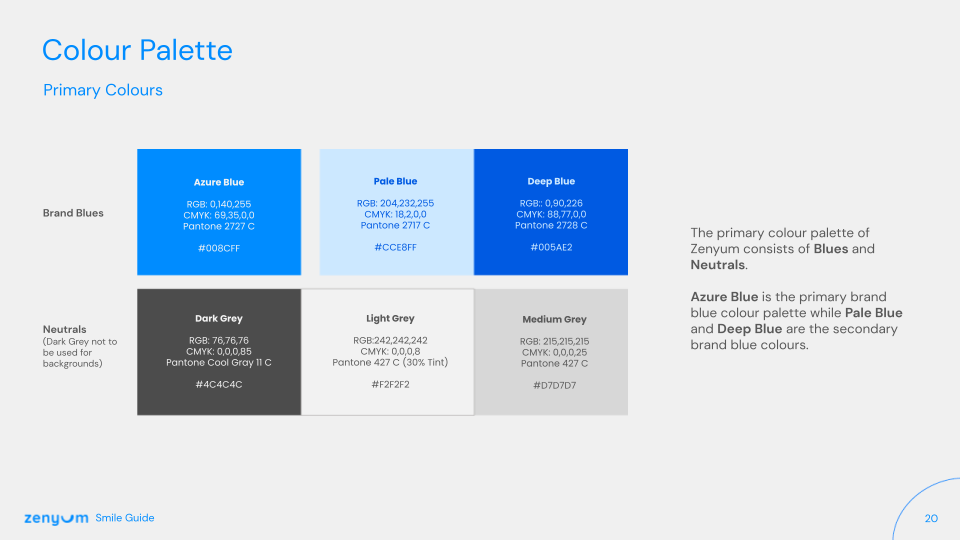Screen dimensions: 960x540
Task: Click the Brand Blues row label
Action: click(x=73, y=213)
